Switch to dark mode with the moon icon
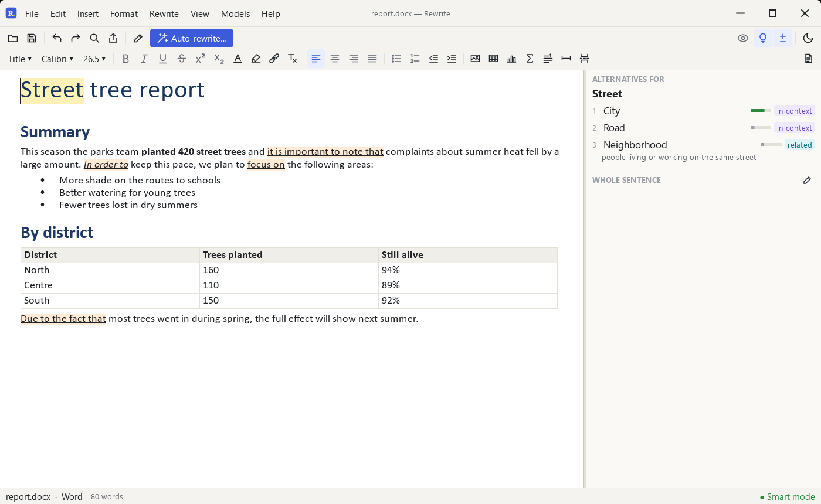 (808, 39)
